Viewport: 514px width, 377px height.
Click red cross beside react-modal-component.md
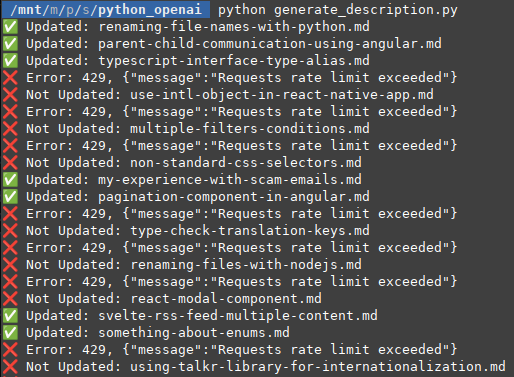(10, 299)
